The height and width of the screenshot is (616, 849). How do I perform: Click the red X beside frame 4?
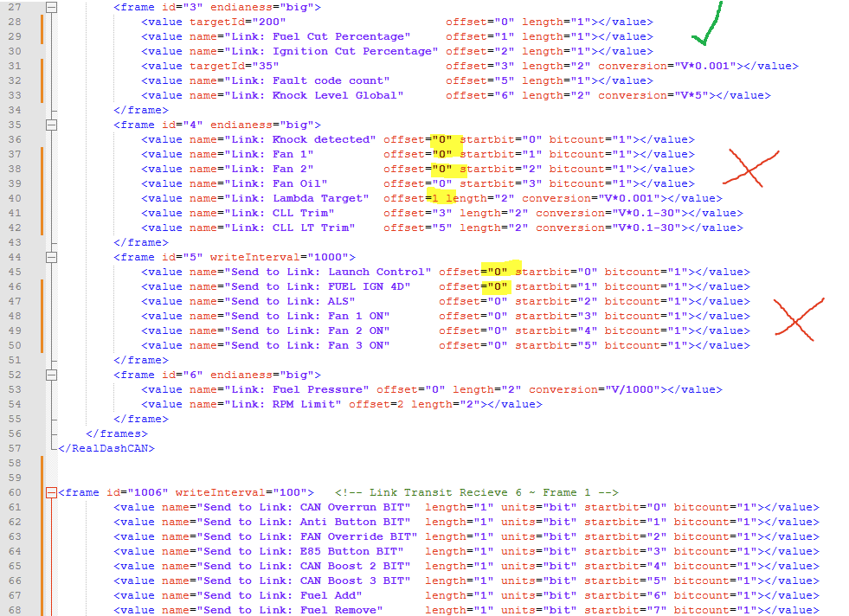(x=751, y=169)
